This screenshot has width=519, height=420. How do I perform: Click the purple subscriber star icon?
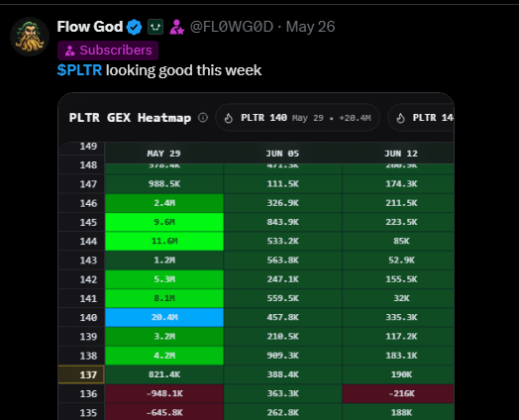pos(176,27)
